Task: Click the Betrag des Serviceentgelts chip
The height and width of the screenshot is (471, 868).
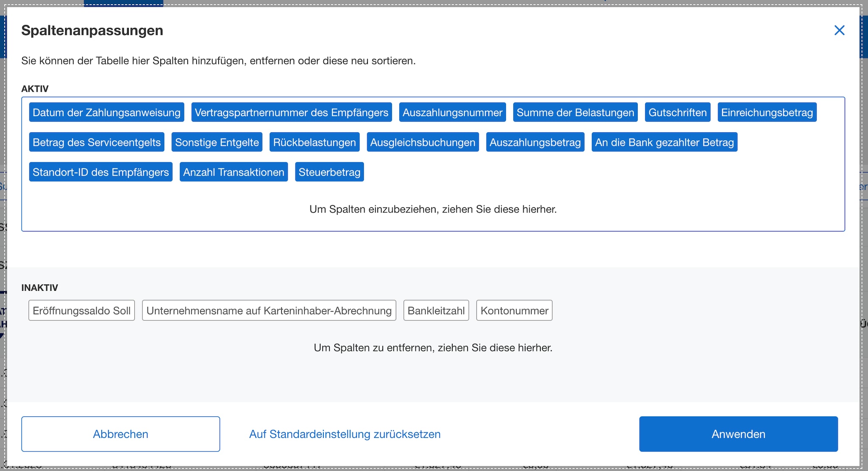Action: click(97, 142)
